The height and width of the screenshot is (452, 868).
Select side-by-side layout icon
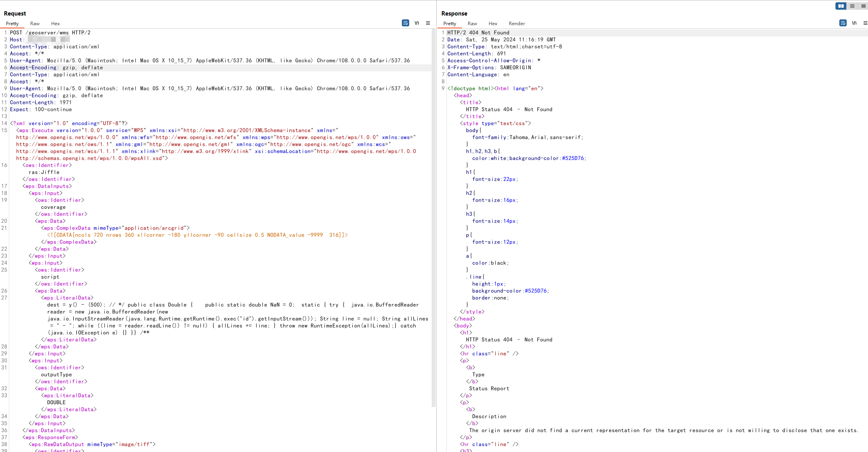click(x=841, y=6)
